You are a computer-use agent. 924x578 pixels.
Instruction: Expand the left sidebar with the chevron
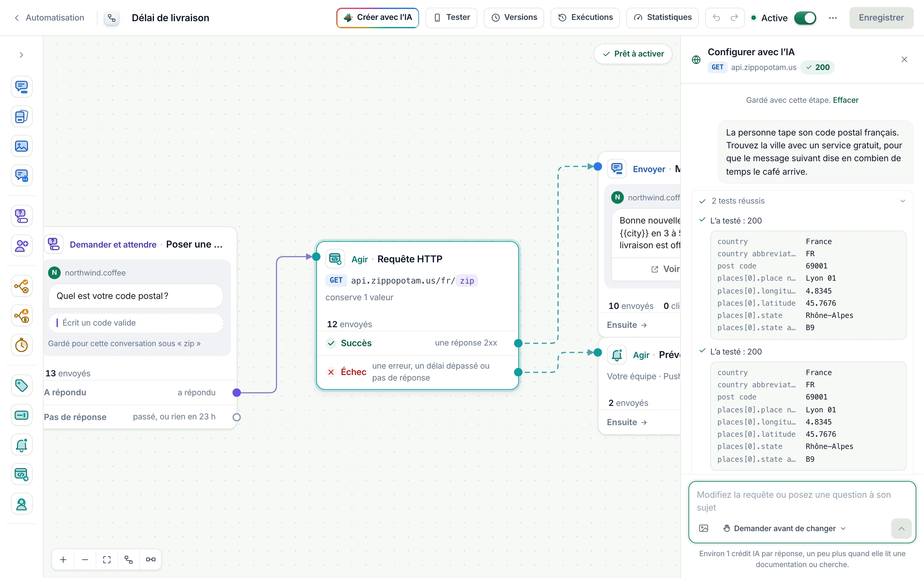tap(21, 55)
